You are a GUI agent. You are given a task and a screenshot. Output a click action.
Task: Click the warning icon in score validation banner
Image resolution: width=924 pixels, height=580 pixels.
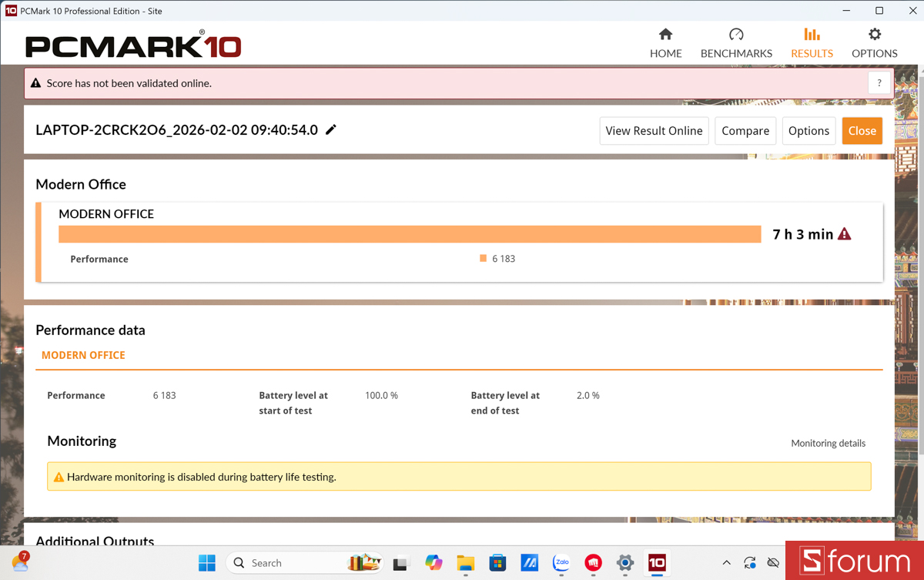coord(36,83)
